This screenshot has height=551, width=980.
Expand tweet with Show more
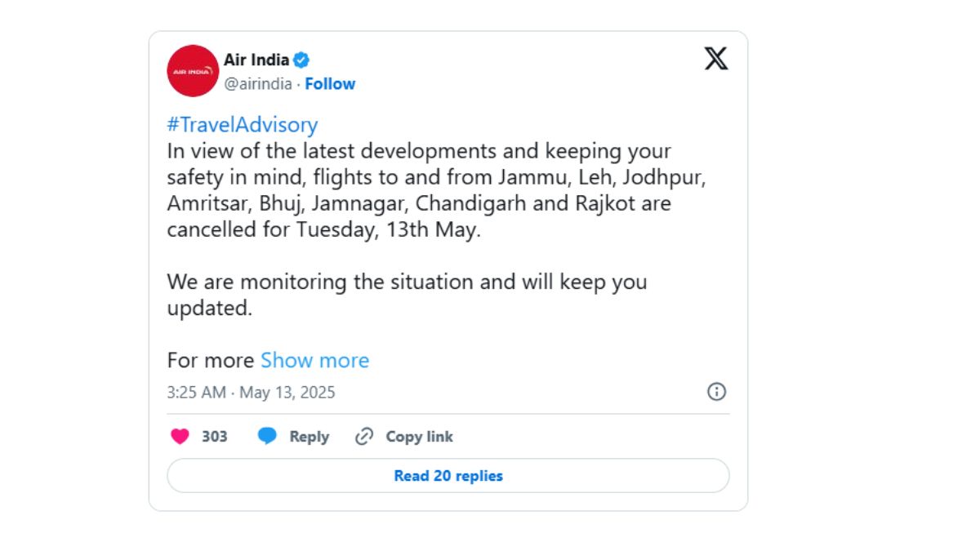click(314, 360)
